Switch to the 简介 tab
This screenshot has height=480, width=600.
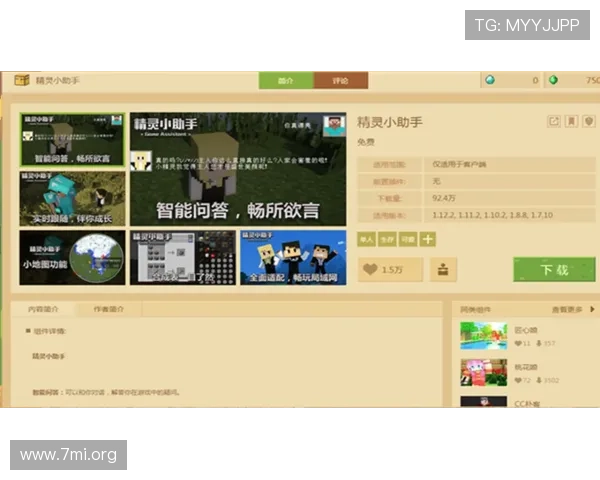[286, 80]
